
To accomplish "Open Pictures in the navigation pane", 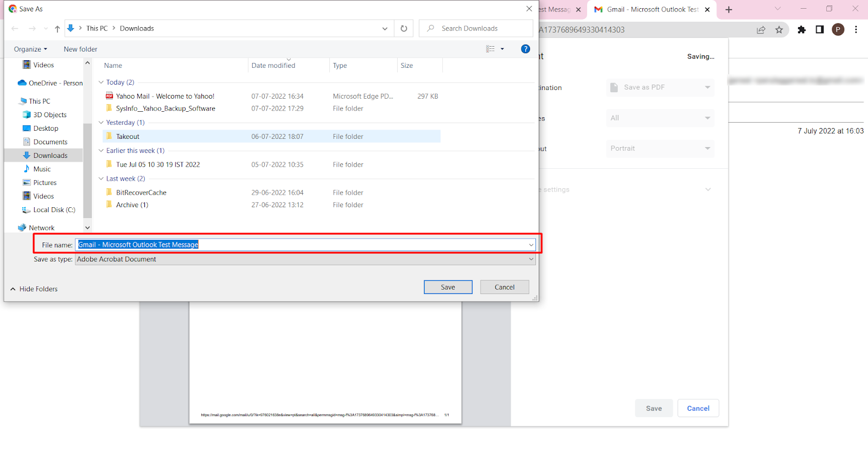I will coord(40,183).
